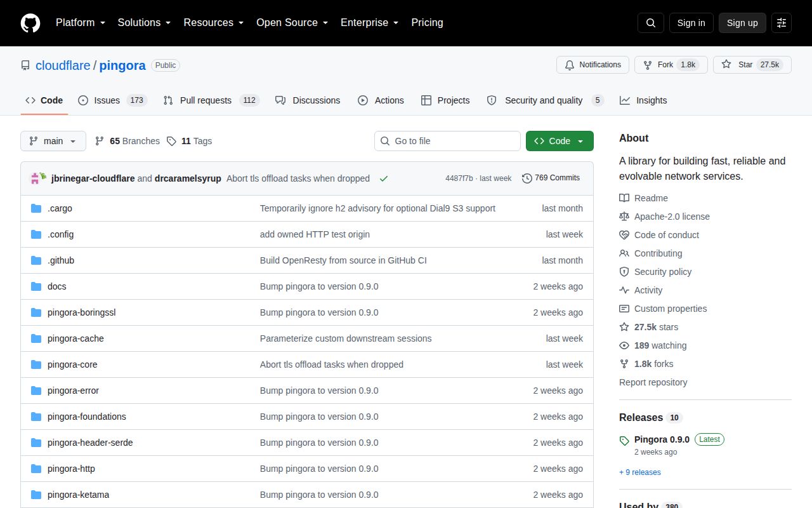
Task: Click the pingora-boringssl folder icon
Action: 36,312
